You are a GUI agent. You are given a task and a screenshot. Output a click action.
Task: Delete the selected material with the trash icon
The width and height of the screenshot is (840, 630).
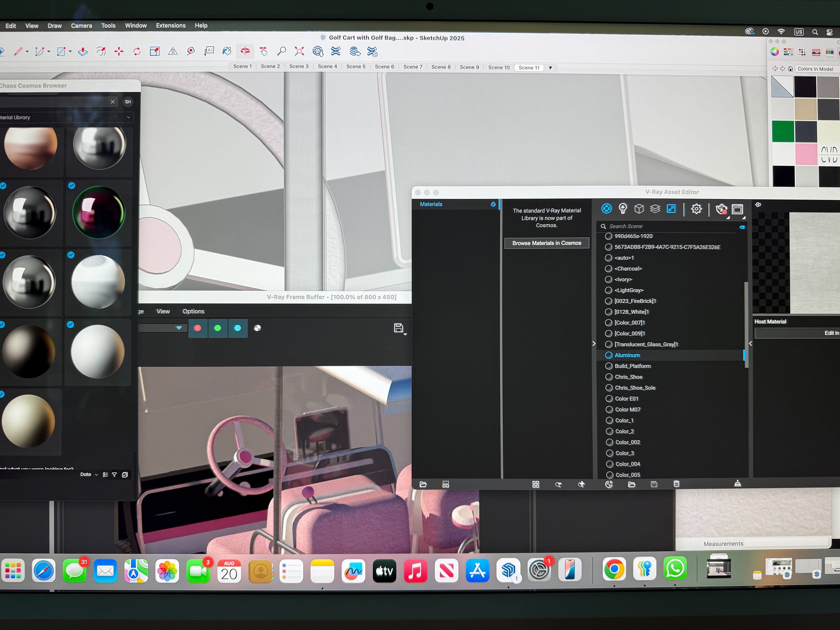(676, 484)
